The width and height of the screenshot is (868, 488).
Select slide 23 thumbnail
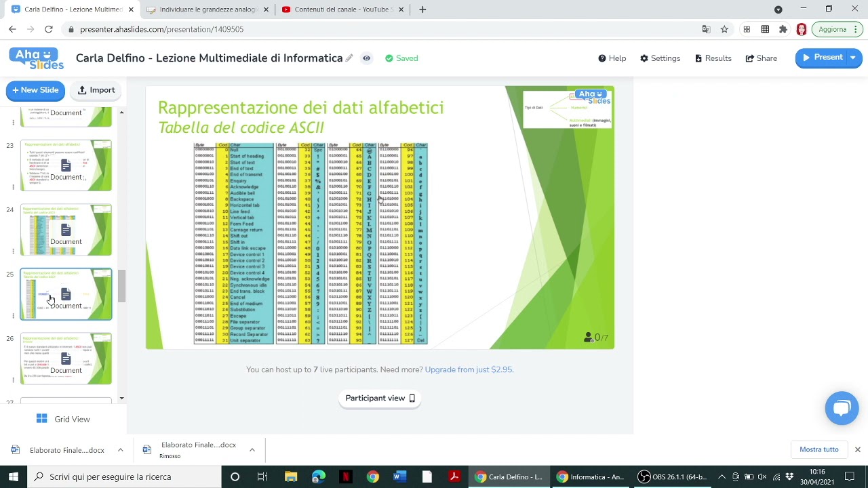click(66, 165)
